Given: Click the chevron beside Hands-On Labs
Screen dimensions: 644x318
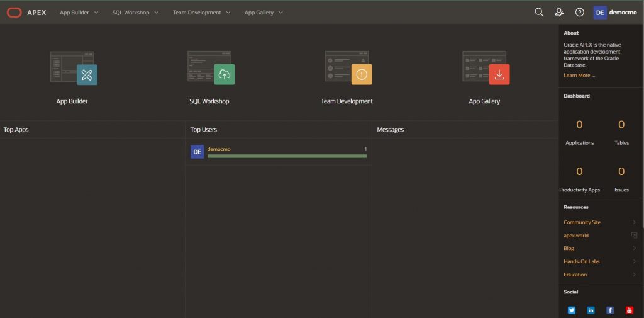Looking at the screenshot, I should (x=634, y=261).
